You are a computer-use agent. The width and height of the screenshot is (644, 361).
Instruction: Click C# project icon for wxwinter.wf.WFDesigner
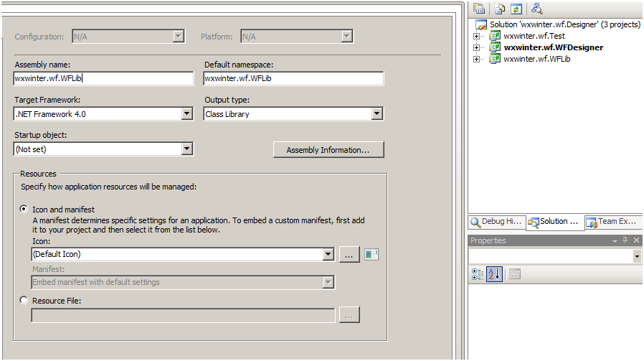click(x=495, y=47)
